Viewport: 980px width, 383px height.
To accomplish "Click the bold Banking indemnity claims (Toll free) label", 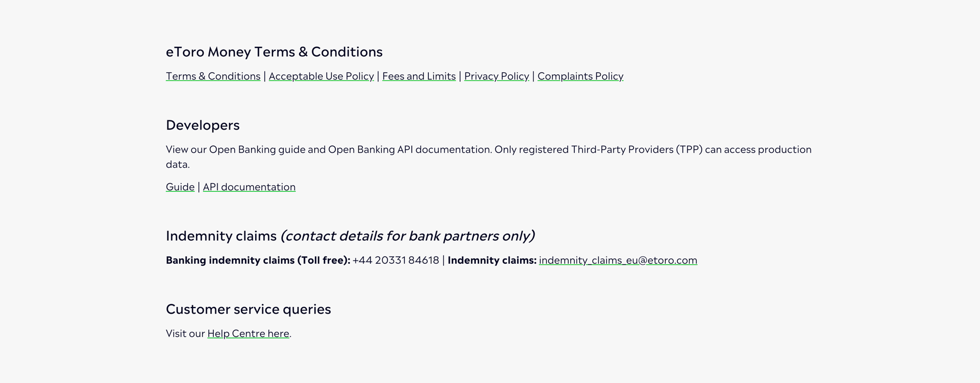I will tap(258, 260).
